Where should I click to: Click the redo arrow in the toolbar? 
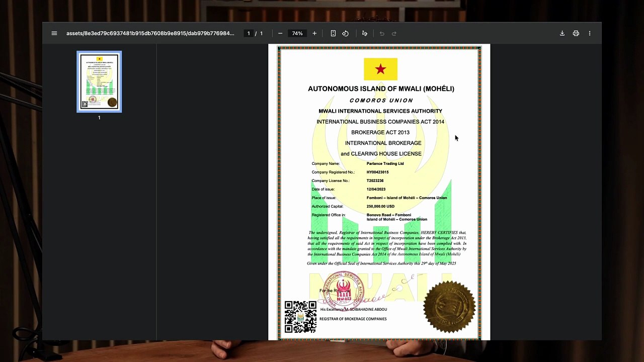(394, 34)
